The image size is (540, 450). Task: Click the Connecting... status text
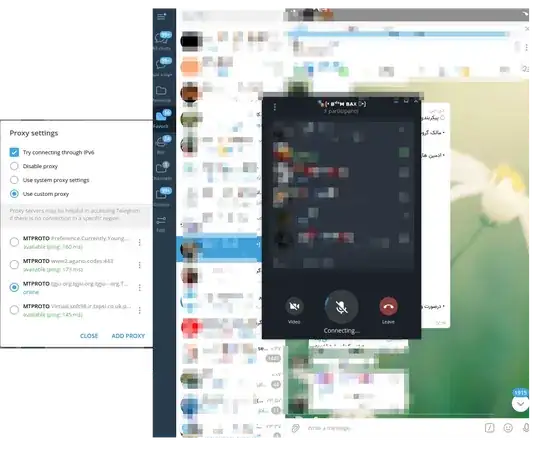tap(342, 331)
